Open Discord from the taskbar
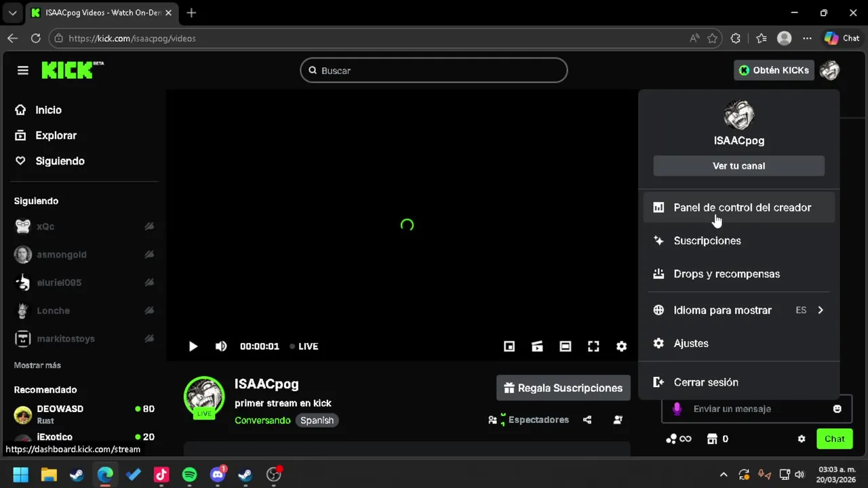 [x=218, y=474]
